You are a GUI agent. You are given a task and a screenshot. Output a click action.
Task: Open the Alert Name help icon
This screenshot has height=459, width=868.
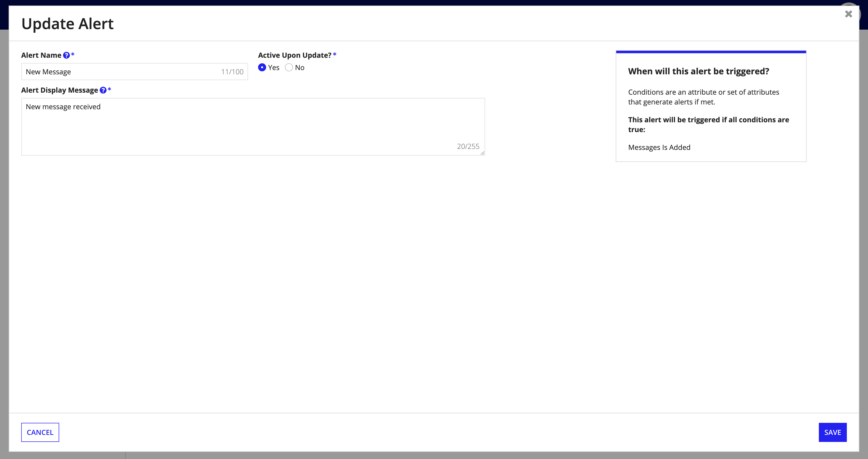pos(66,55)
